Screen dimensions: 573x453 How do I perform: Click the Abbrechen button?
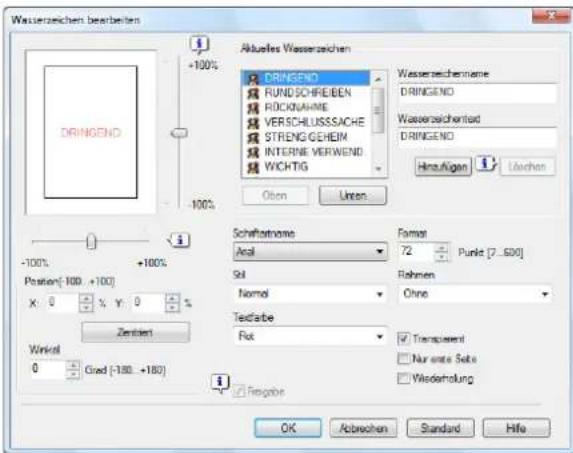click(364, 428)
